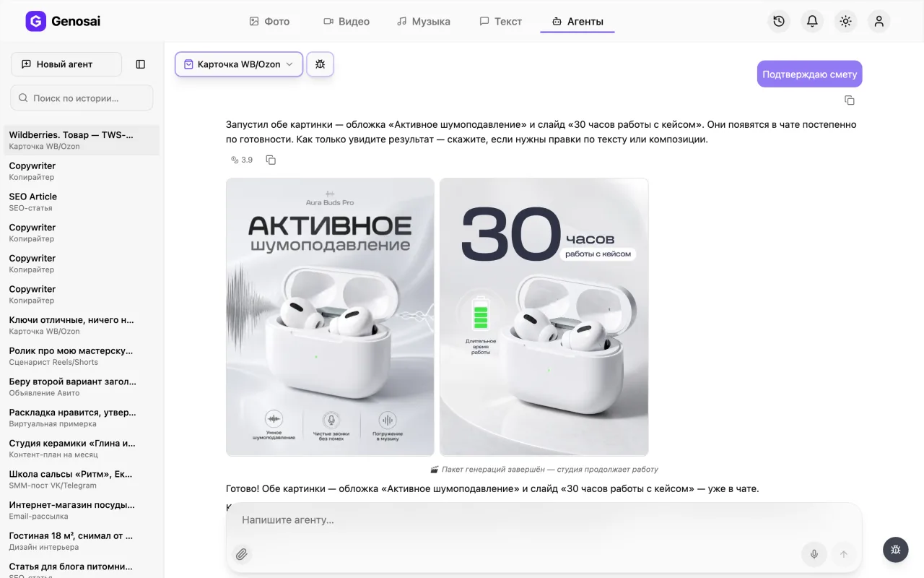This screenshot has width=924, height=578.
Task: Click the Подтверждаю смету message bubble
Action: click(809, 74)
